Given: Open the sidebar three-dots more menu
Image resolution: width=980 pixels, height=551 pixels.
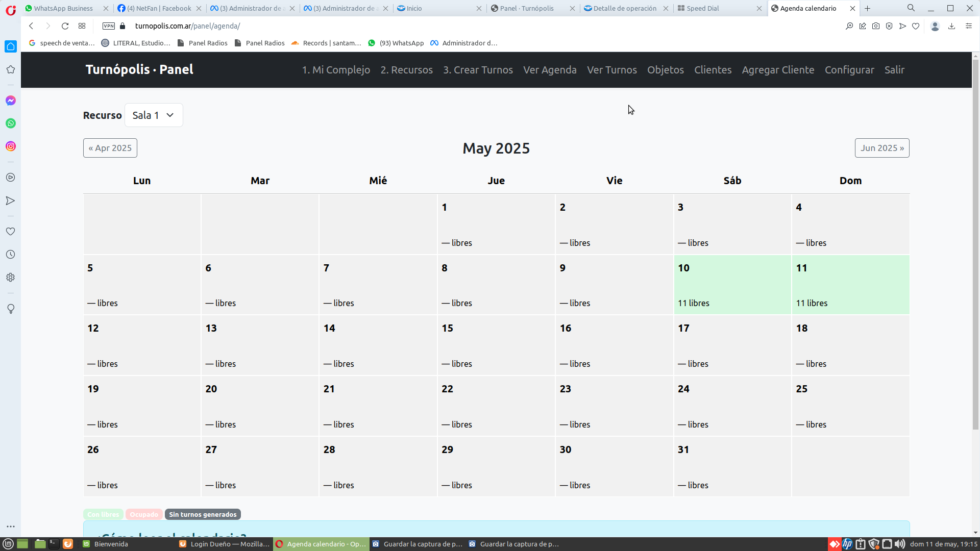Looking at the screenshot, I should (x=11, y=527).
